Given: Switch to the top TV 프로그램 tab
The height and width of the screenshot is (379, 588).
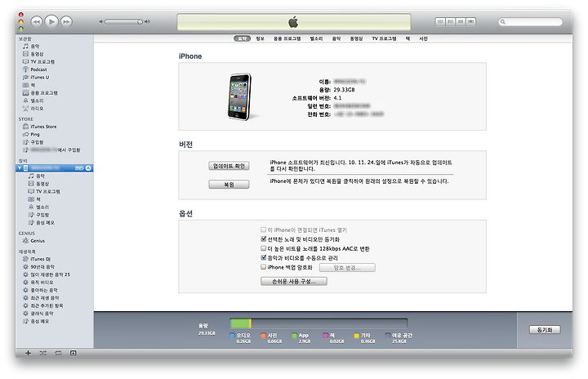Looking at the screenshot, I should (384, 38).
